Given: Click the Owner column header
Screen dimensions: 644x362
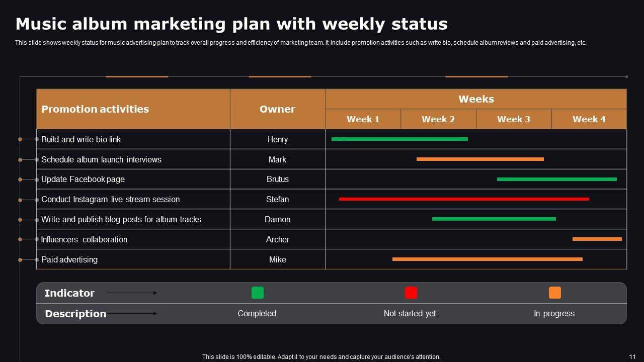Looking at the screenshot, I should point(277,109).
